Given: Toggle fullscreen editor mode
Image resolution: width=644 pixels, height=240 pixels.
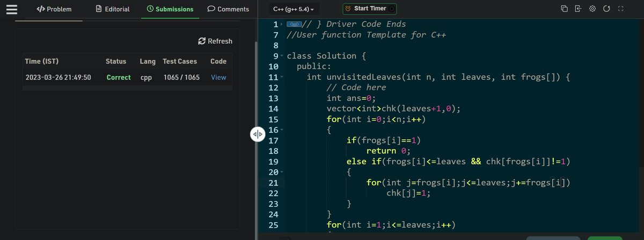Looking at the screenshot, I should 621,9.
